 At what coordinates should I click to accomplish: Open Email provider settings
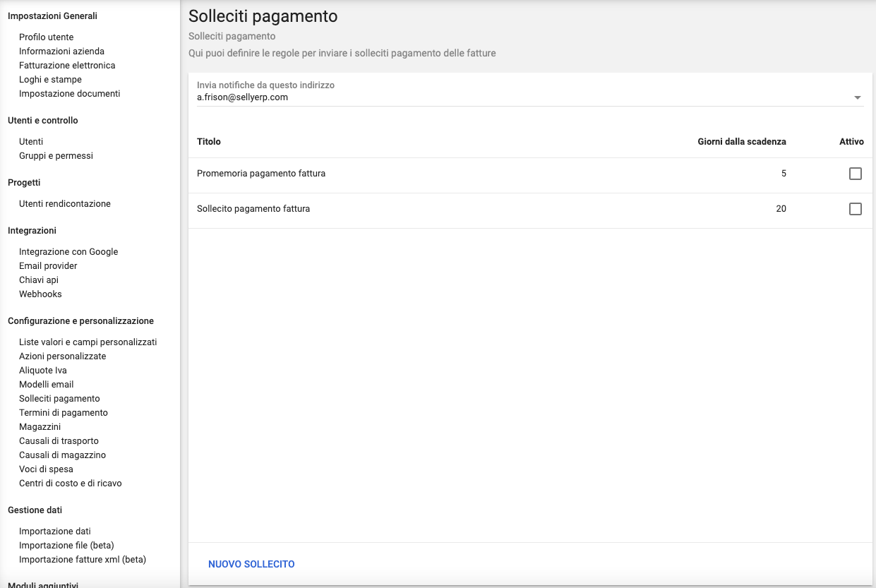point(48,265)
